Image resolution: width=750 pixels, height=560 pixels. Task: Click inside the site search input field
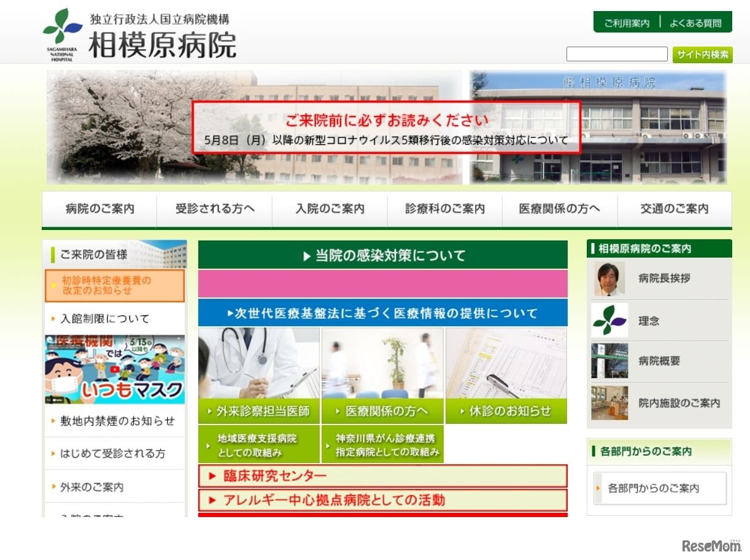[617, 54]
